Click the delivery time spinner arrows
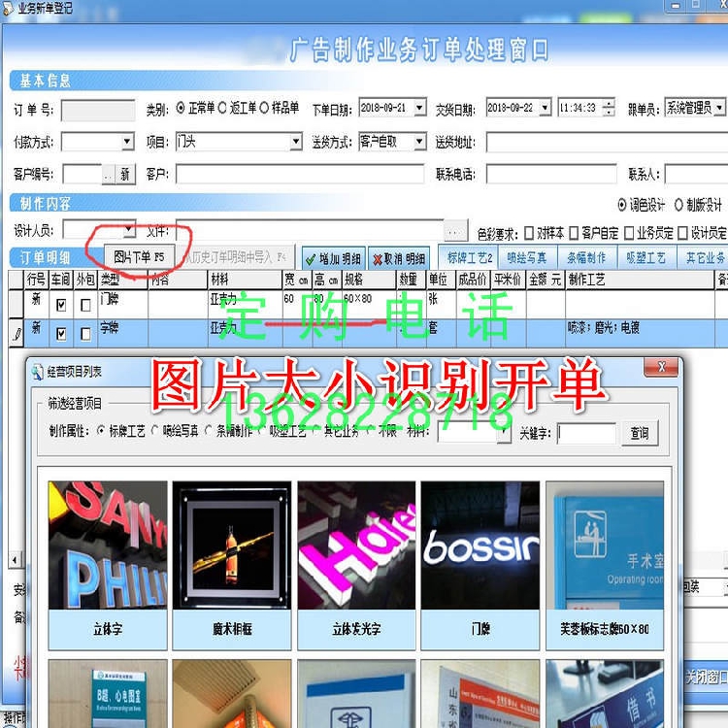Screen dimensions: 728x728 click(x=609, y=108)
